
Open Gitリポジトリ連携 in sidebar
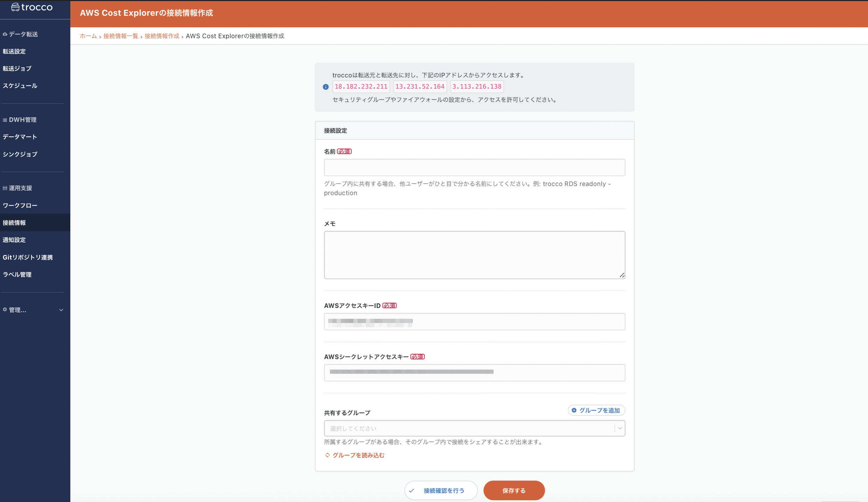click(x=28, y=257)
